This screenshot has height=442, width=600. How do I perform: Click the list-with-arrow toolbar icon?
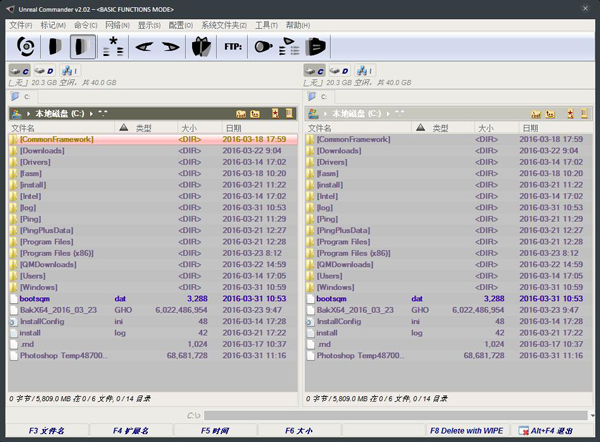point(289,47)
